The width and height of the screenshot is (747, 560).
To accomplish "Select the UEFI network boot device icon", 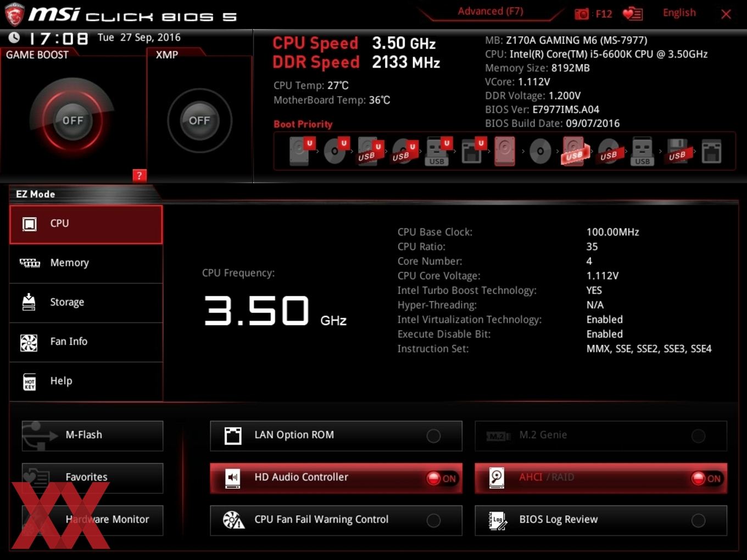I will pos(472,151).
